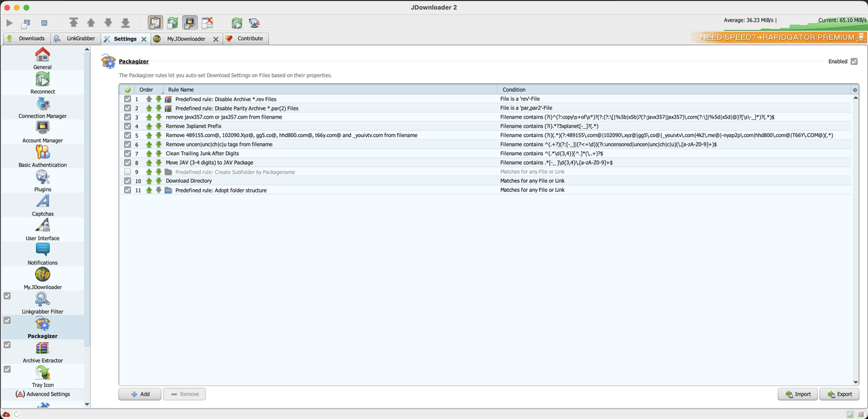
Task: Click the red cloud icon in the status bar
Action: click(x=6, y=414)
